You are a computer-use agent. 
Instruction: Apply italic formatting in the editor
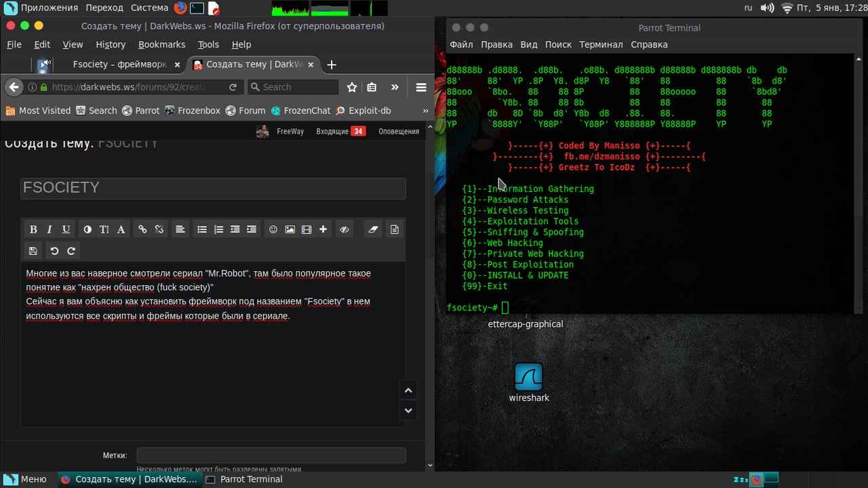50,230
